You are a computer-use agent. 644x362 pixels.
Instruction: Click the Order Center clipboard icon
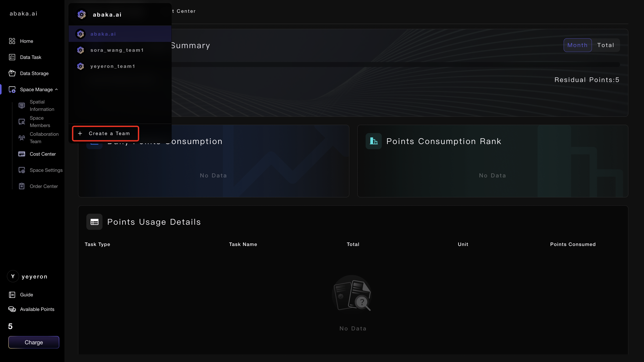22,186
